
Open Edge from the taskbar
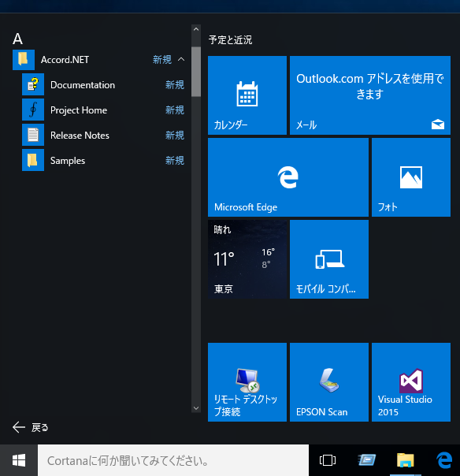pos(444,460)
